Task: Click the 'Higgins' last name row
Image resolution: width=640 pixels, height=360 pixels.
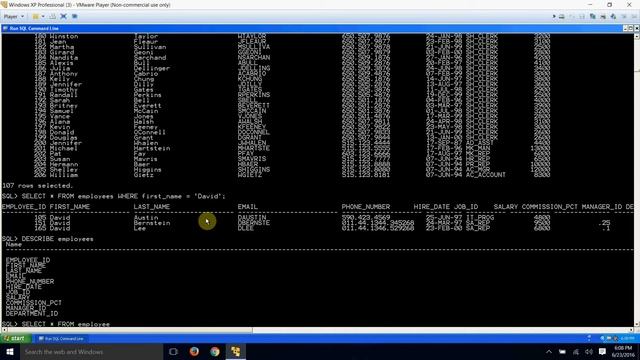Action: 147,170
